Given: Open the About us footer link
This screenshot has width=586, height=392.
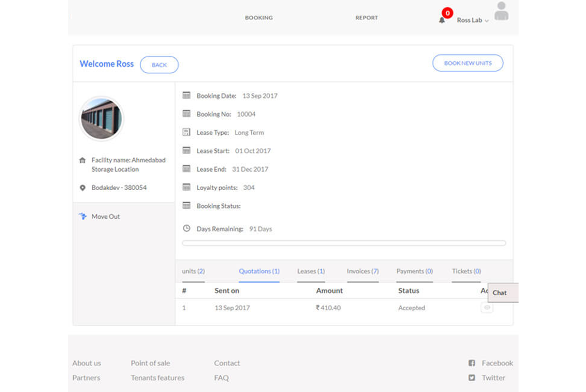Looking at the screenshot, I should (87, 363).
